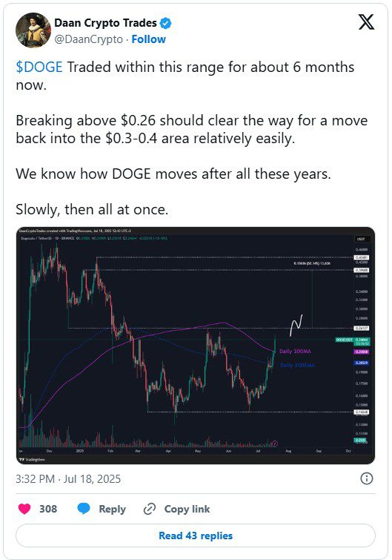Open the DOGE chart image
Screen dimensions: 392x560
point(196,346)
